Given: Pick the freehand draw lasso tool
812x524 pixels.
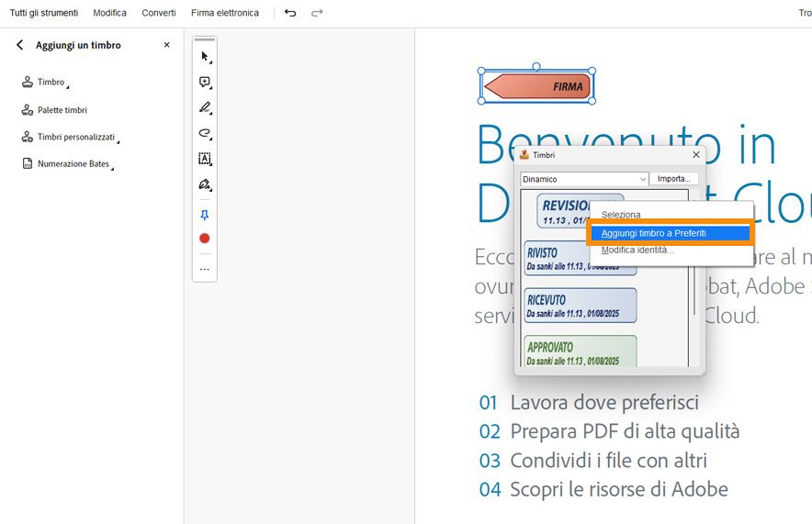Looking at the screenshot, I should (205, 133).
